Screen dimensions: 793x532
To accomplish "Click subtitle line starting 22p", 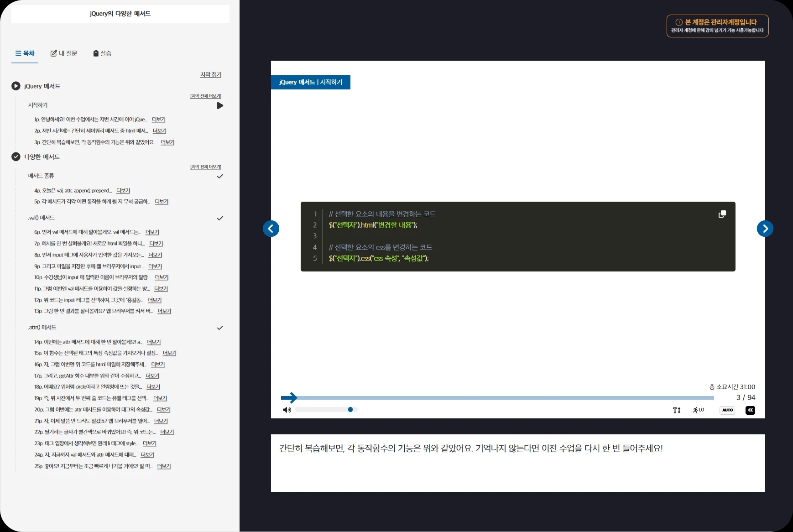I will 95,432.
